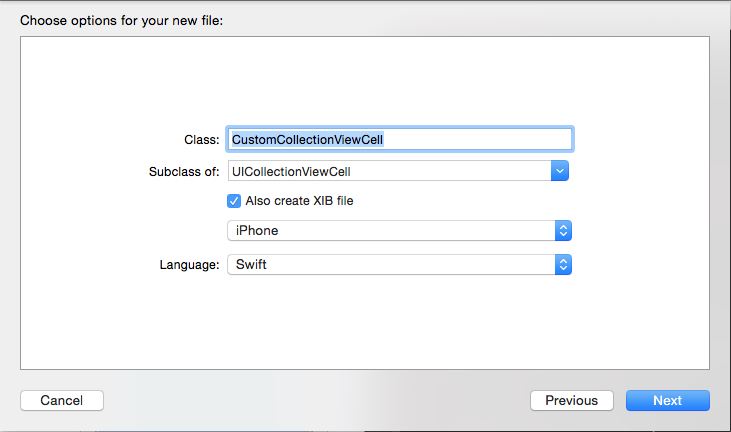Open the iPhone device popup menu
Image resolution: width=731 pixels, height=432 pixels.
coord(399,231)
